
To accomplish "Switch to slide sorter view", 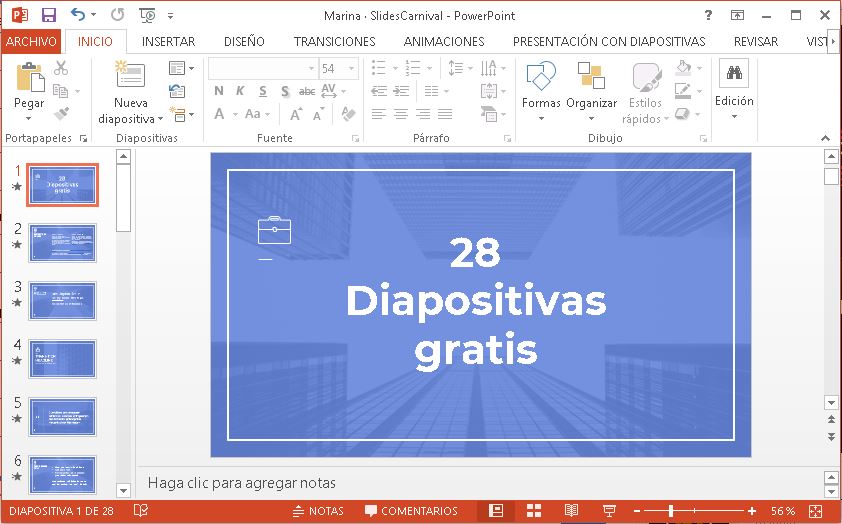I will pyautogui.click(x=534, y=511).
